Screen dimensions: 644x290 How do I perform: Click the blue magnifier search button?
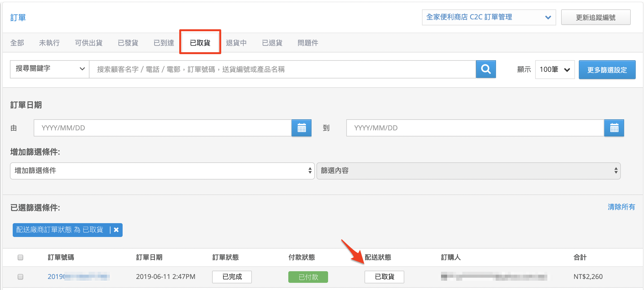click(x=486, y=69)
